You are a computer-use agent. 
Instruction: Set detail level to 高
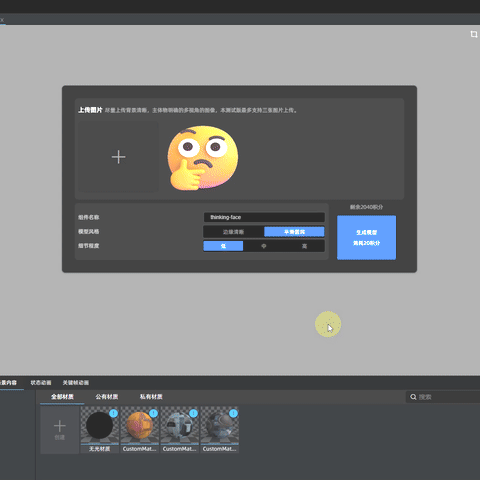304,246
